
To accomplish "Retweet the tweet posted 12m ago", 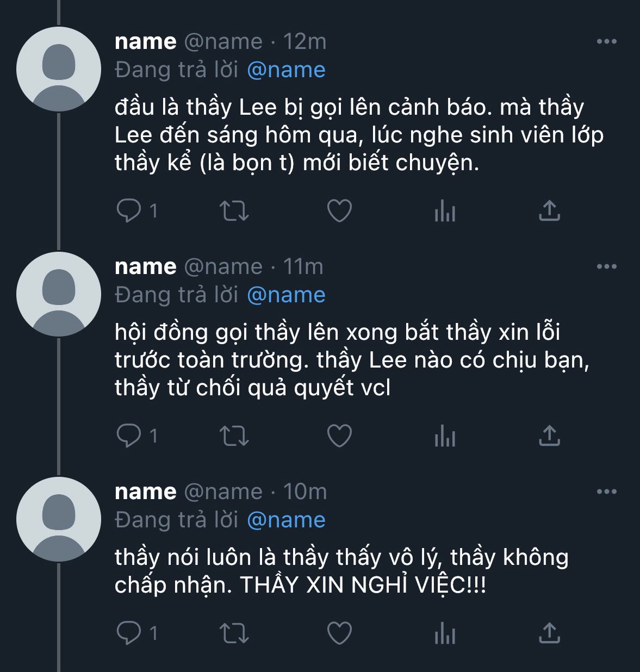I will 234,211.
